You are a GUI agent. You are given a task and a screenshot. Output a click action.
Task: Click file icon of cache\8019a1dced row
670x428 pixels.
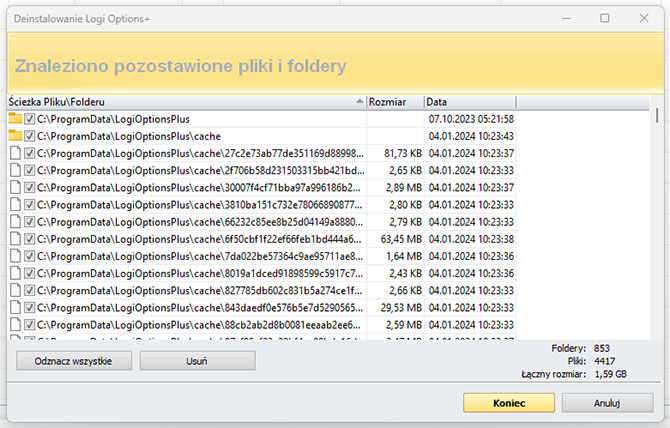(15, 273)
